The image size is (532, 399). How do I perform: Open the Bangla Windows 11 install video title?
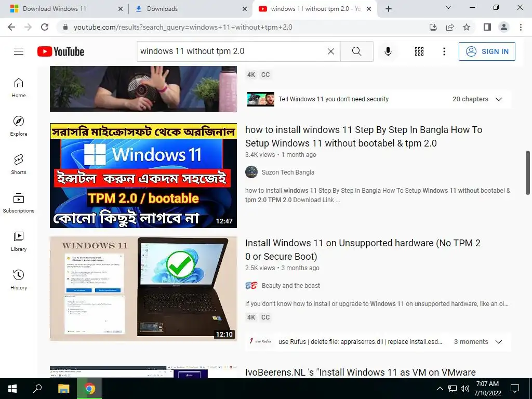(364, 137)
